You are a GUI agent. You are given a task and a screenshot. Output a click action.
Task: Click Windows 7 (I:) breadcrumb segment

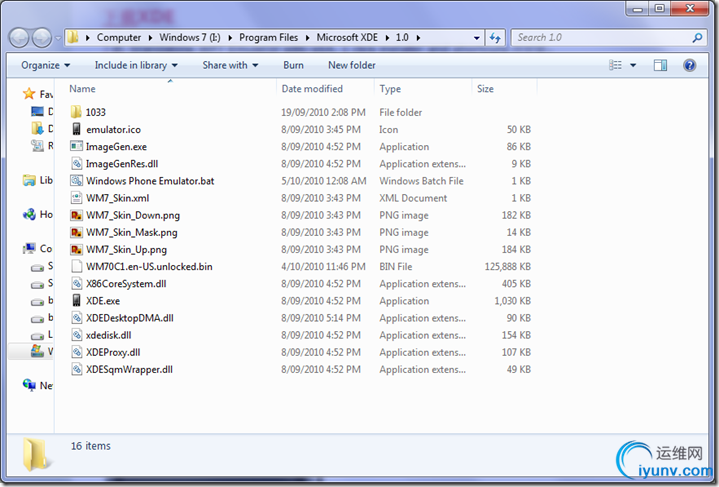coord(190,38)
